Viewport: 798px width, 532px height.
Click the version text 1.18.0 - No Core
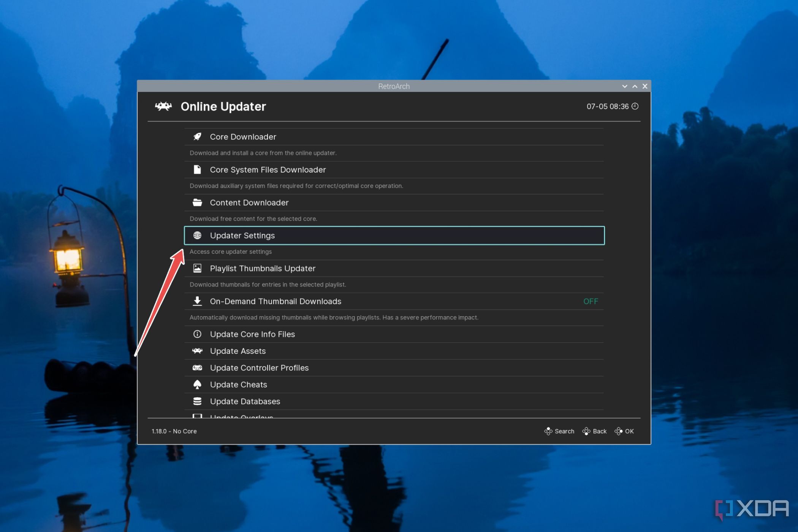pos(174,431)
